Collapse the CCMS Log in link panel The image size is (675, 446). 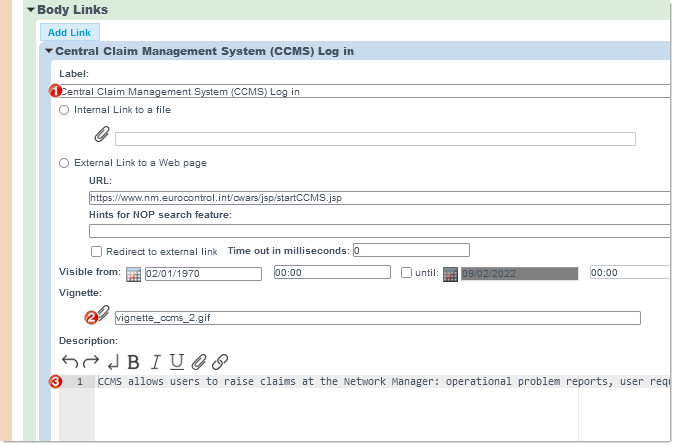click(49, 51)
